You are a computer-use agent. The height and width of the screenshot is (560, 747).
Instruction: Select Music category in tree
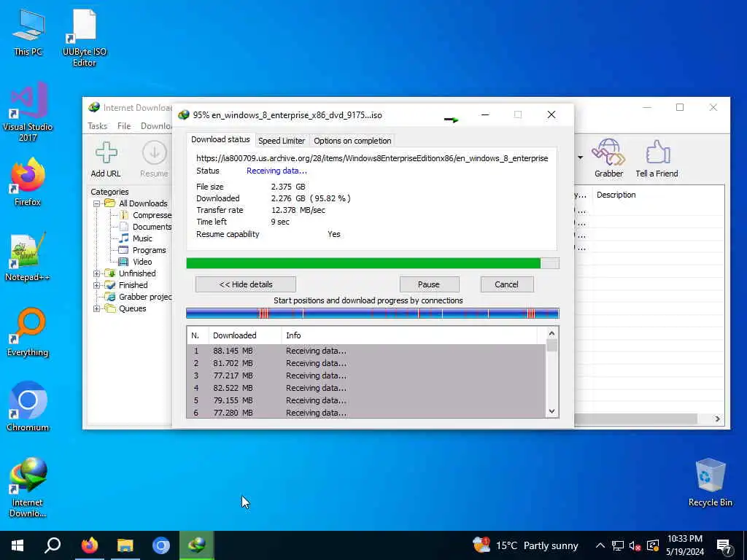(x=136, y=238)
